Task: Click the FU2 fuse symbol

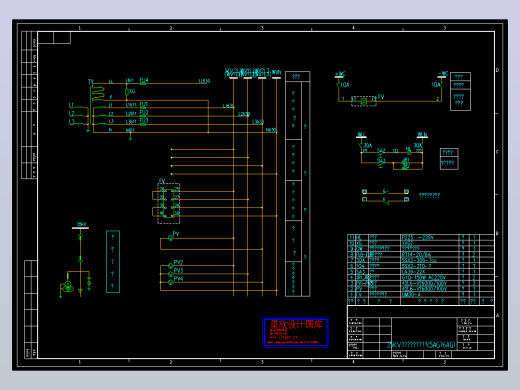Action: pos(143,116)
